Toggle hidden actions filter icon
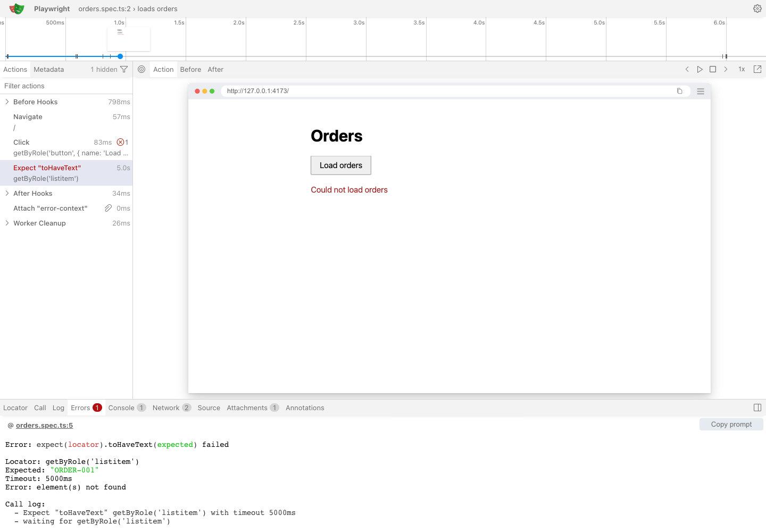This screenshot has width=766, height=532. point(124,69)
